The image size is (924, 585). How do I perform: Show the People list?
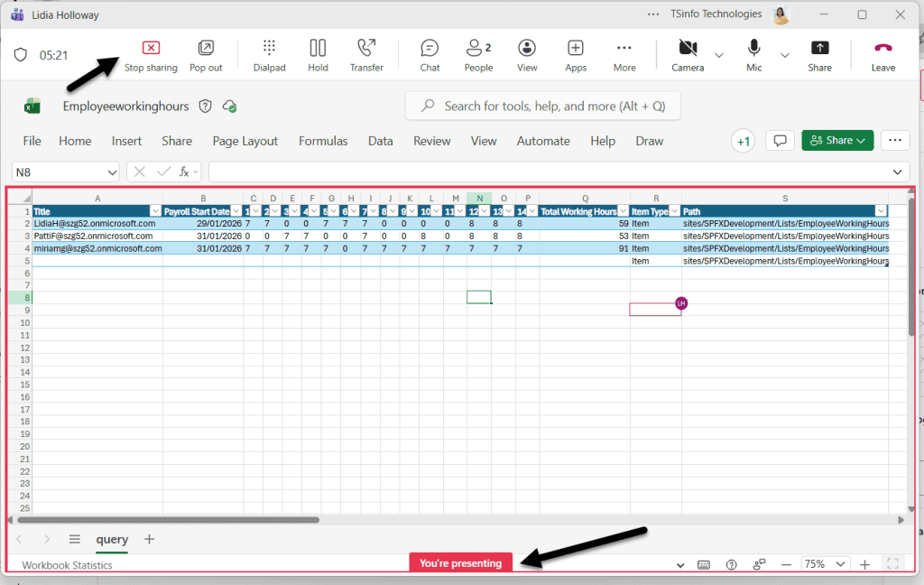click(x=478, y=54)
